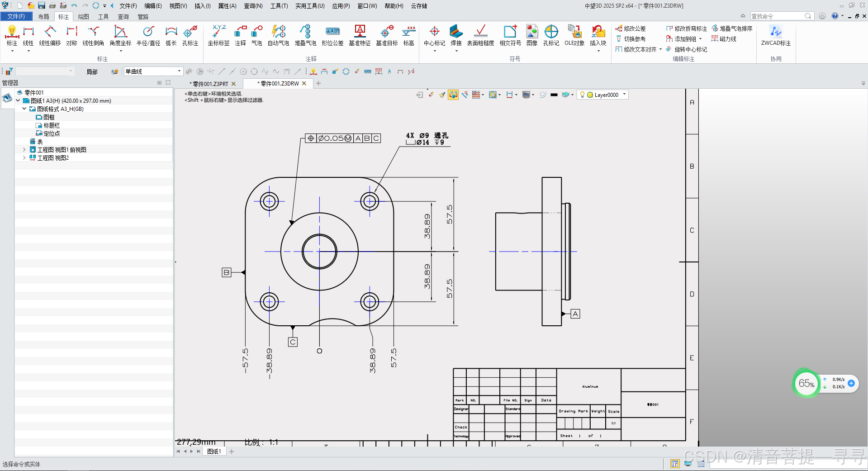Viewport: 868px width, 471px height.
Task: Collapse the 图纸1 A3(H) tree node
Action: [x=18, y=100]
